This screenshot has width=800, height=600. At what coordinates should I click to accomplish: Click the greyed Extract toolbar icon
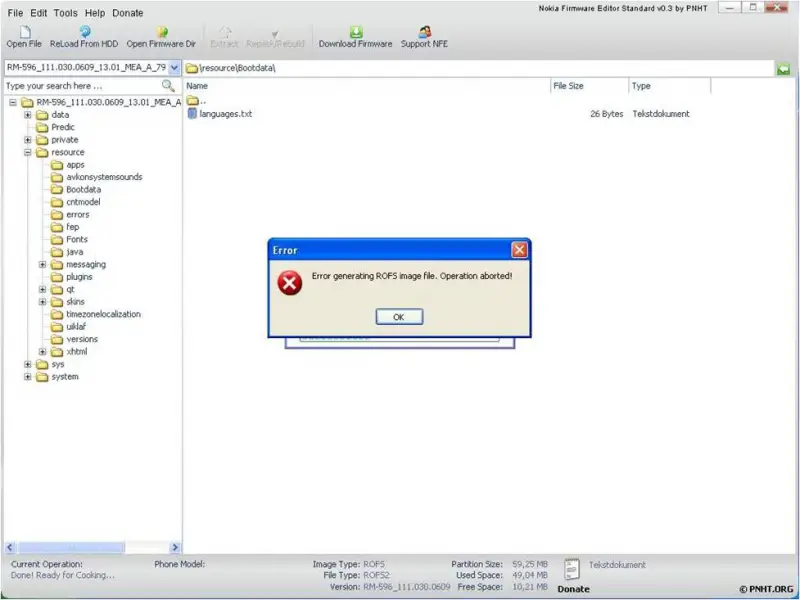pyautogui.click(x=225, y=32)
